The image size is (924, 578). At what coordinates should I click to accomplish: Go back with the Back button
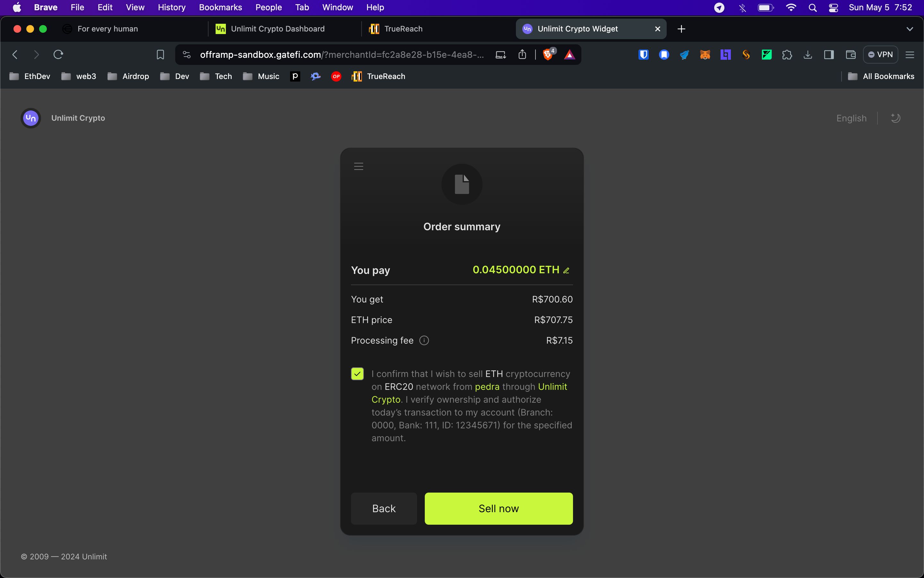[384, 508]
